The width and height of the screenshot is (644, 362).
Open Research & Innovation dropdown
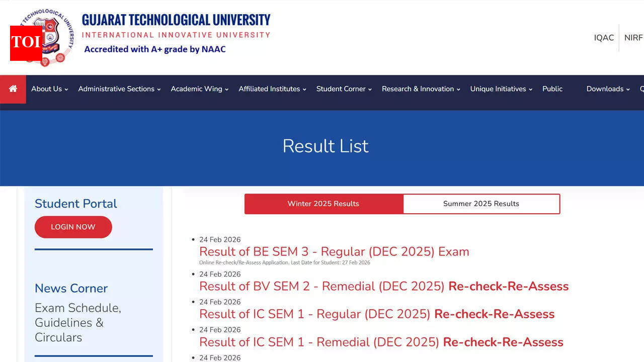point(421,89)
